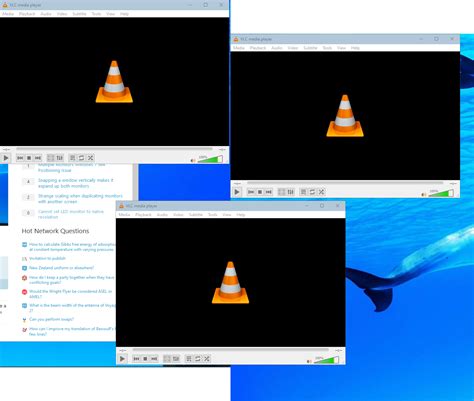Open 'Cannot set LED monitor to native resolution' link

(x=71, y=214)
